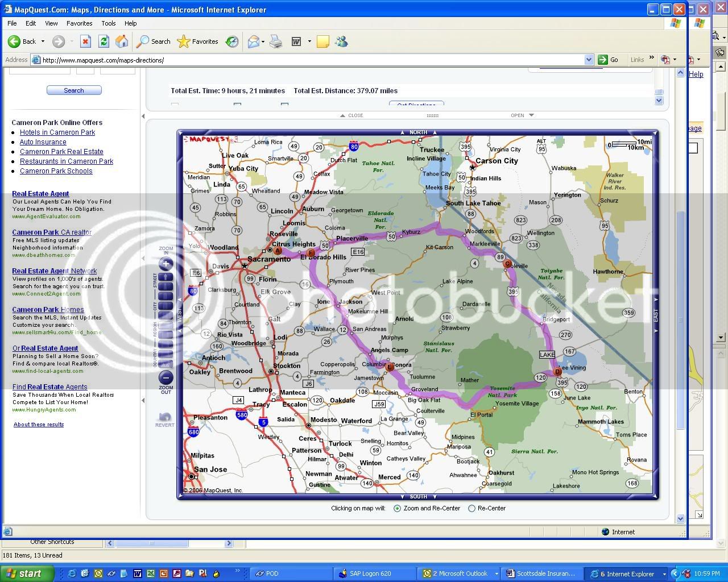Open the Edit menu
Screen dimensions: 728x582
click(31, 23)
